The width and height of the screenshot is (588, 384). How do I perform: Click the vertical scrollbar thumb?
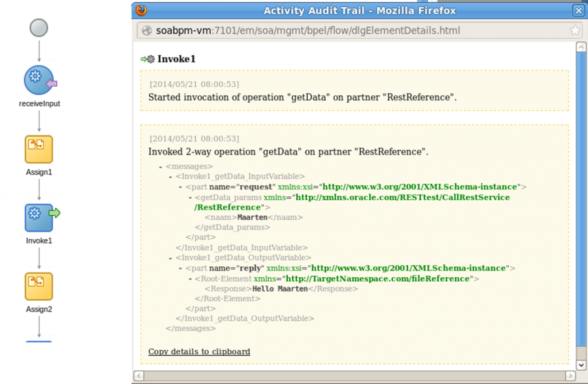point(581,200)
